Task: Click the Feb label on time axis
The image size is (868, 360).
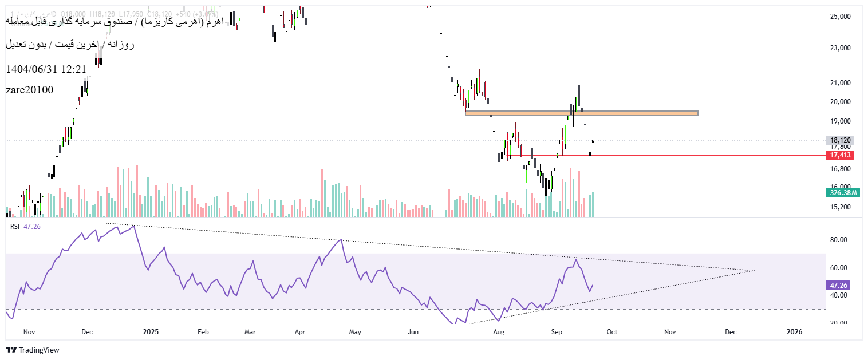Action: click(203, 332)
